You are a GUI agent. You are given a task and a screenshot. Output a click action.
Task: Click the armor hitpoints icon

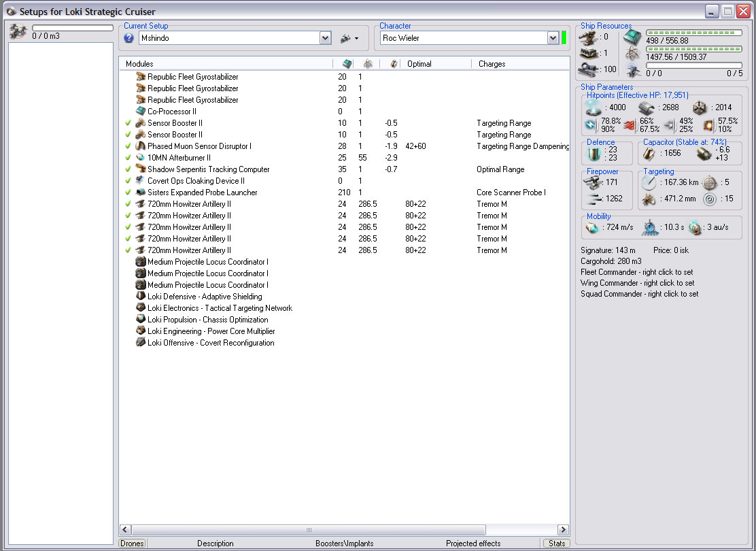pyautogui.click(x=645, y=107)
